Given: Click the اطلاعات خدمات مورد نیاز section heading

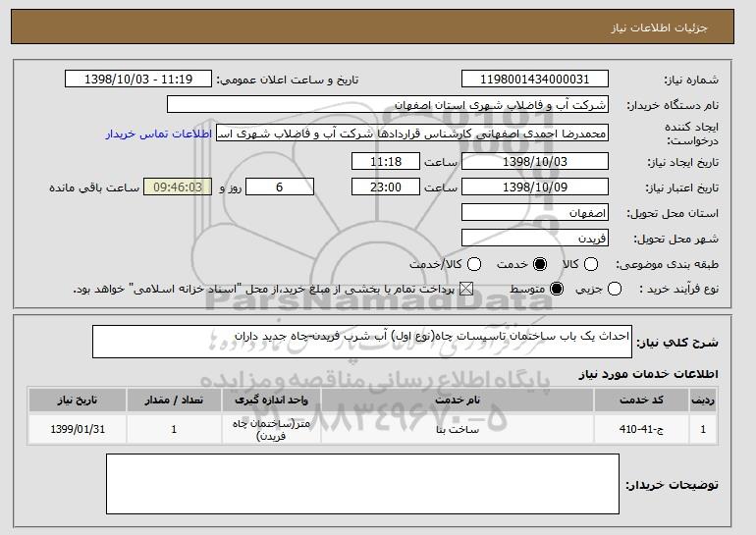Looking at the screenshot, I should click(x=648, y=374).
